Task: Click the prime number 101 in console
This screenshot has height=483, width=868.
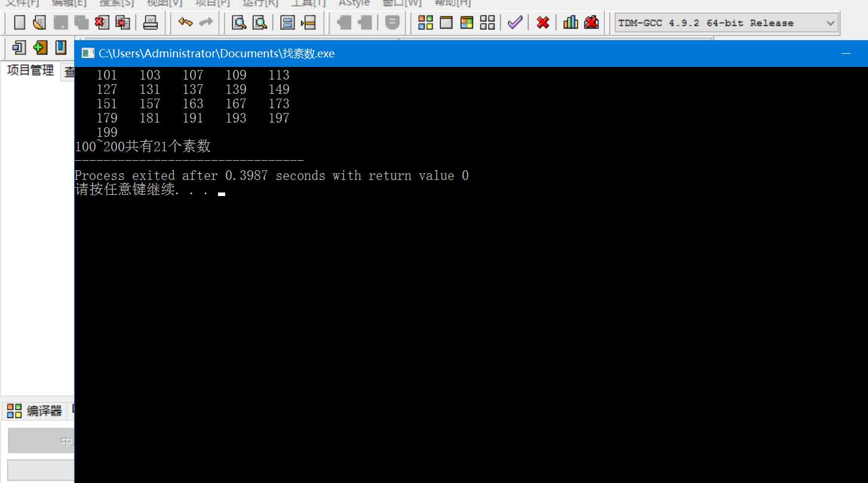Action: coord(107,75)
